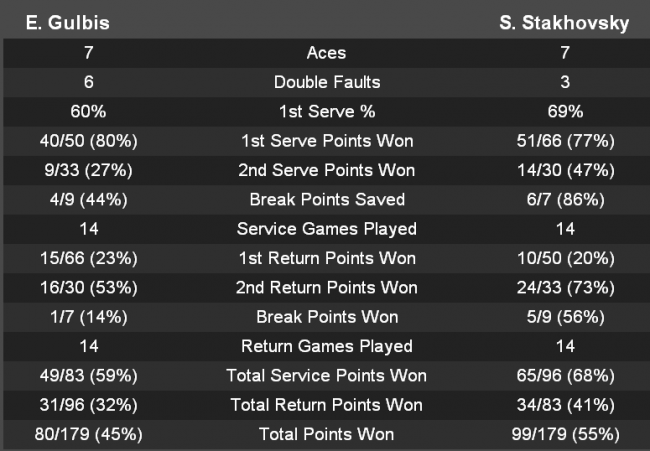Image resolution: width=650 pixels, height=451 pixels.
Task: Select the Total Service Points Won label
Action: (x=327, y=376)
